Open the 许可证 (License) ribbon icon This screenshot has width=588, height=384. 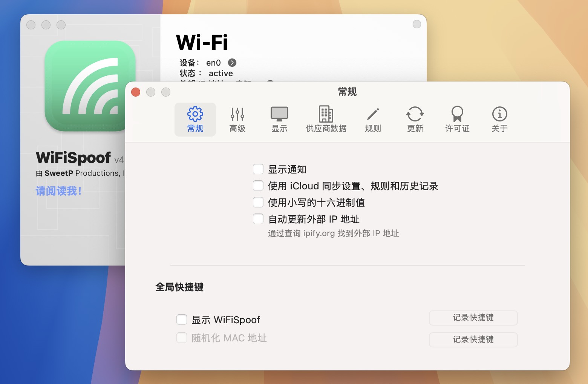pyautogui.click(x=457, y=119)
